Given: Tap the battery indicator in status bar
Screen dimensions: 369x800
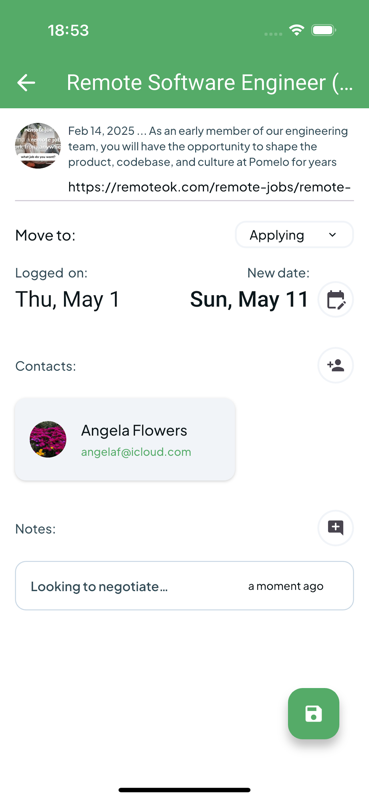Looking at the screenshot, I should coord(323,30).
